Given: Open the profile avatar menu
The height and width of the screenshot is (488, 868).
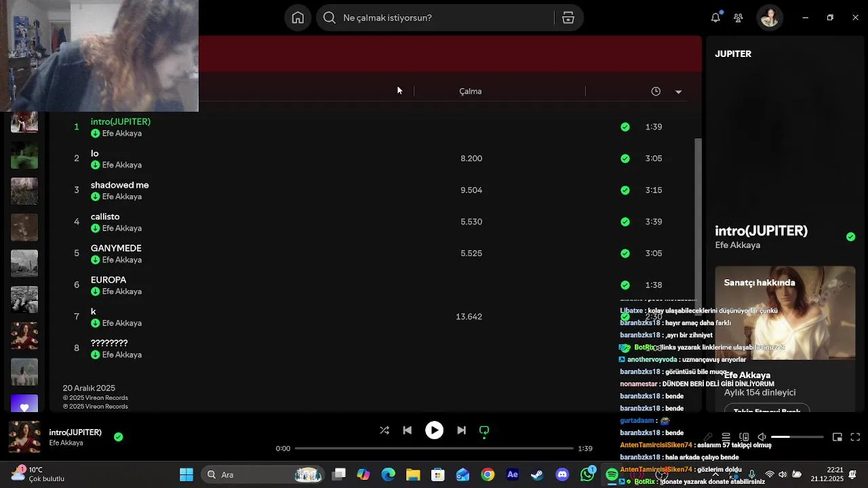Looking at the screenshot, I should [x=770, y=18].
